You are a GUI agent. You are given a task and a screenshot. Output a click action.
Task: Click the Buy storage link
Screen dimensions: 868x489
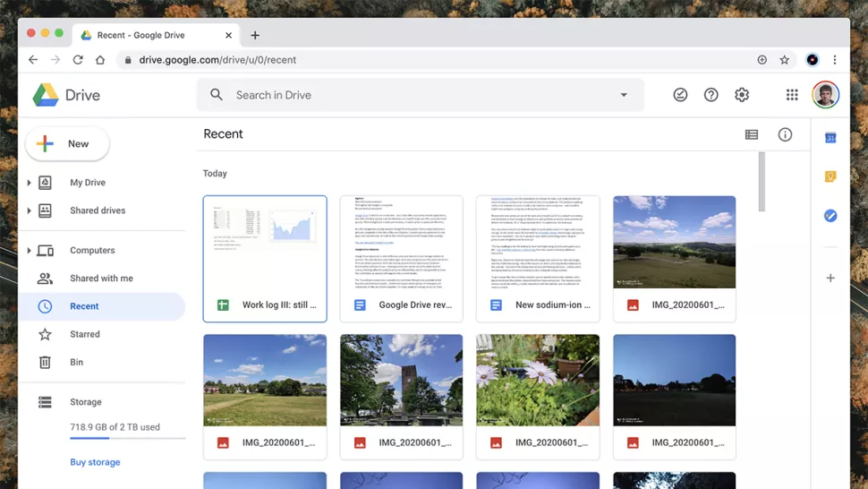click(95, 462)
